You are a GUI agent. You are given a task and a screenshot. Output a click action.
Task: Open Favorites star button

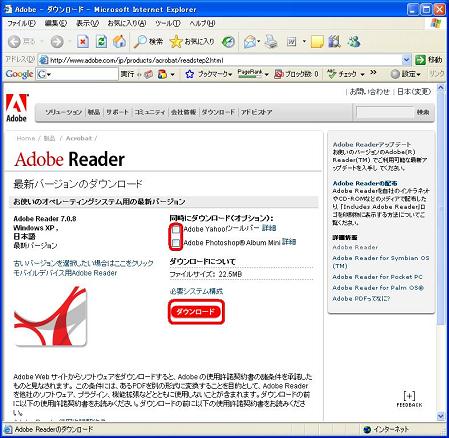192,42
